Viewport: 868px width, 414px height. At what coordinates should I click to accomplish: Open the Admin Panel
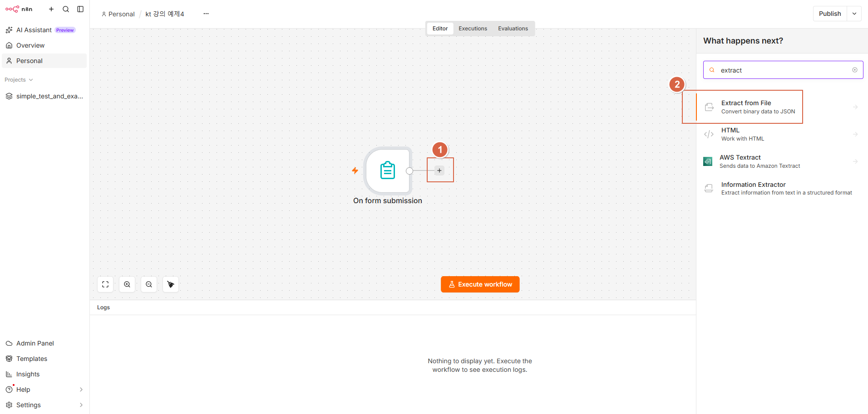44,343
